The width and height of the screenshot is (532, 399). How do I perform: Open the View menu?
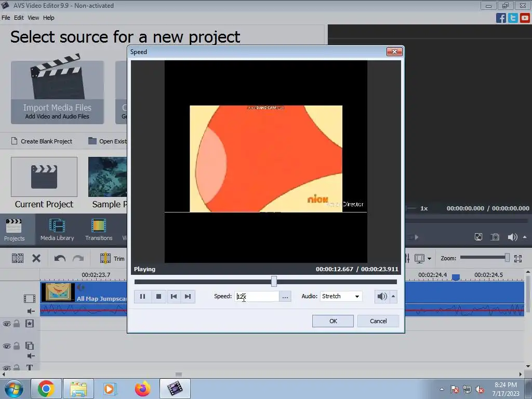coord(33,18)
